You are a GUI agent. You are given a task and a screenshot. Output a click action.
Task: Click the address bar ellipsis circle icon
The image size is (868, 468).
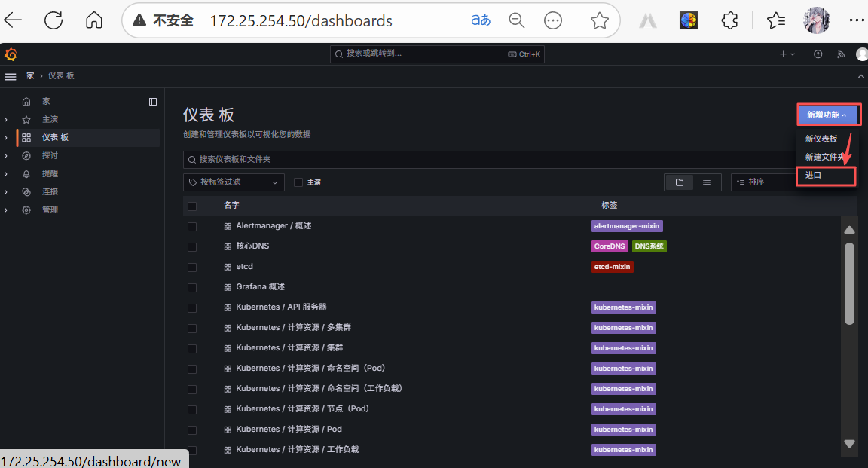[552, 20]
